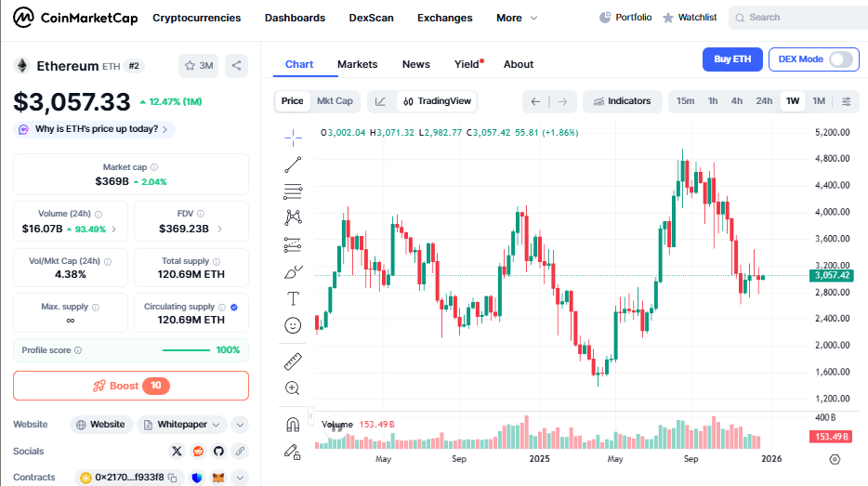Click the CoinMarketCap logo
868x486 pixels.
click(x=75, y=18)
